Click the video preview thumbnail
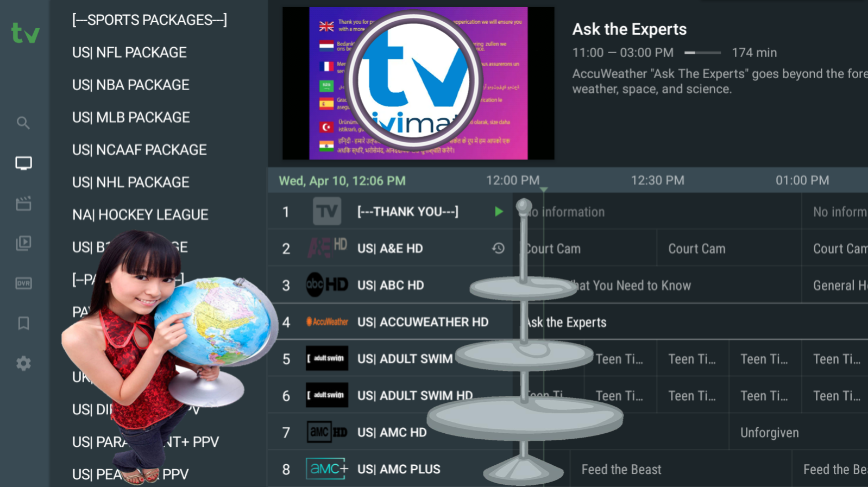Viewport: 868px width, 487px height. [x=418, y=83]
